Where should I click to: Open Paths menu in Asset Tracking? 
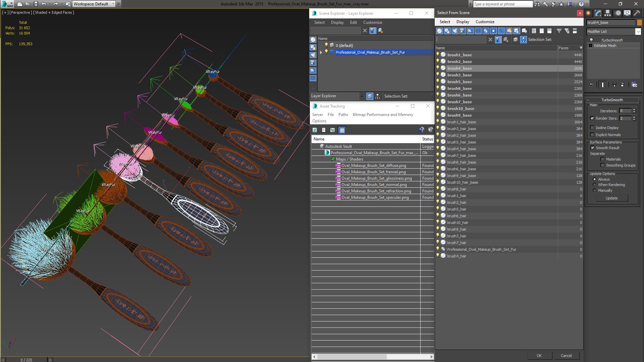coord(343,115)
